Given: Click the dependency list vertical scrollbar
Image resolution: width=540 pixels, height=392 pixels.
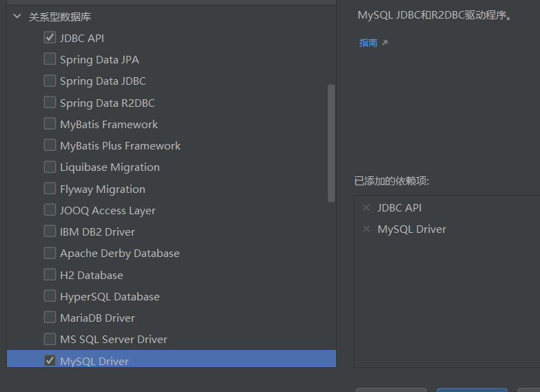Looking at the screenshot, I should [331, 143].
